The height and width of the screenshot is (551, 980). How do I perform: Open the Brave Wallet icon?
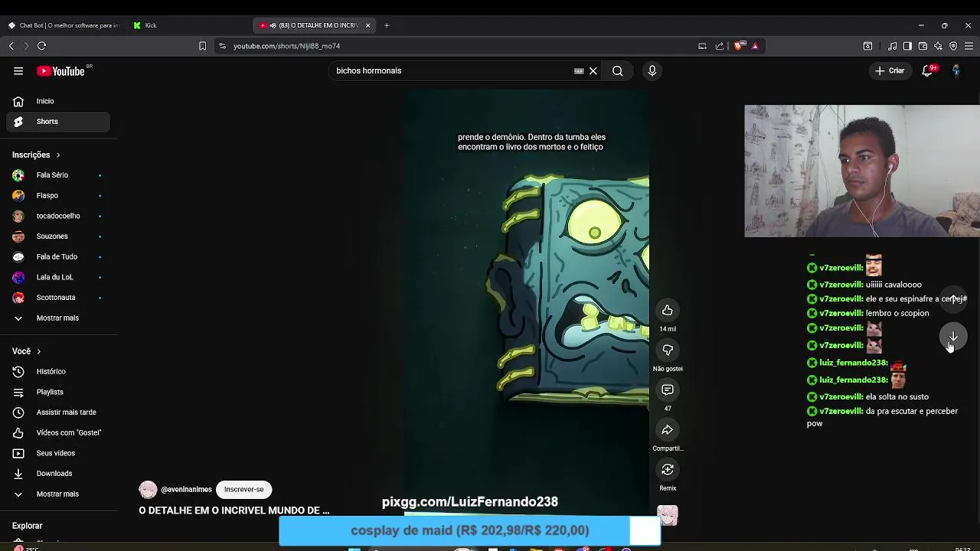pos(923,46)
